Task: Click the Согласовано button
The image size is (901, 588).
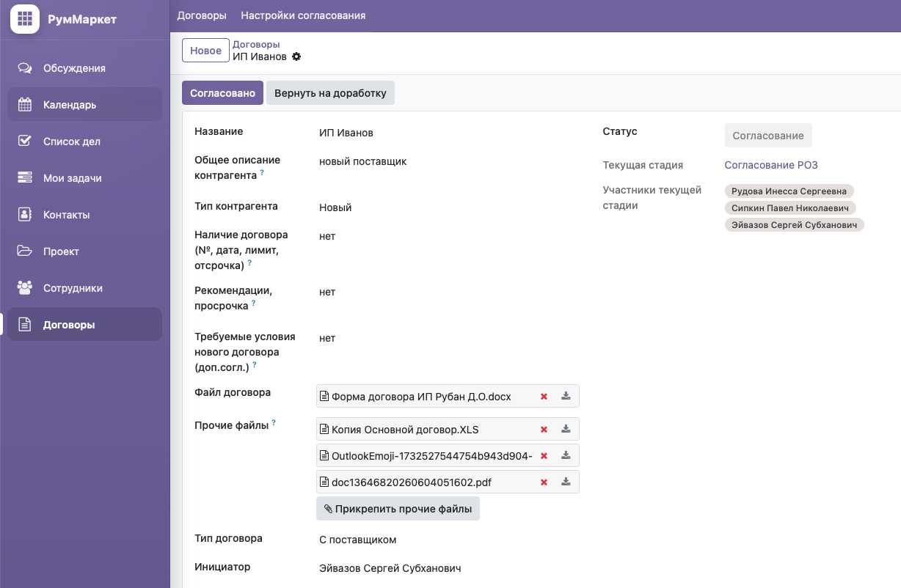Action: coord(222,93)
